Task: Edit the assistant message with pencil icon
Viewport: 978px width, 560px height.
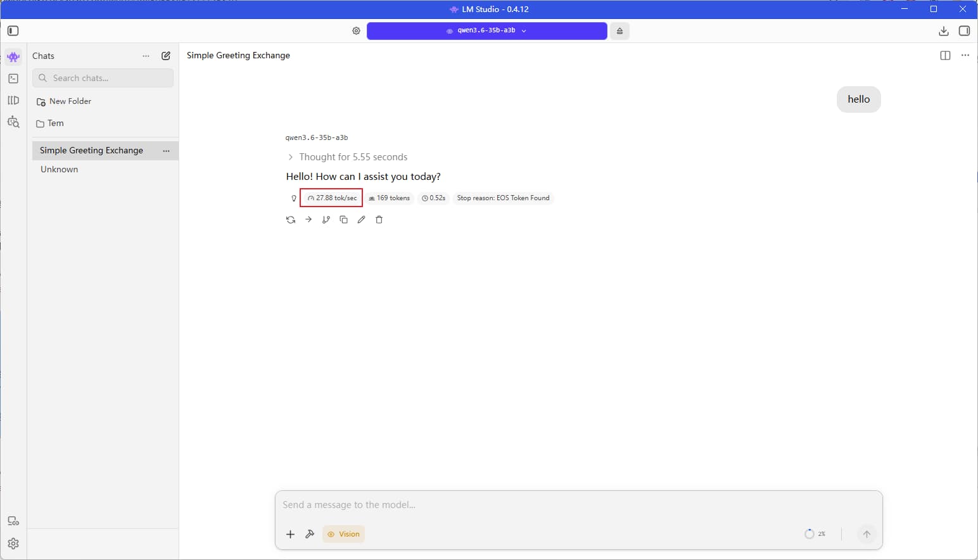Action: [361, 220]
